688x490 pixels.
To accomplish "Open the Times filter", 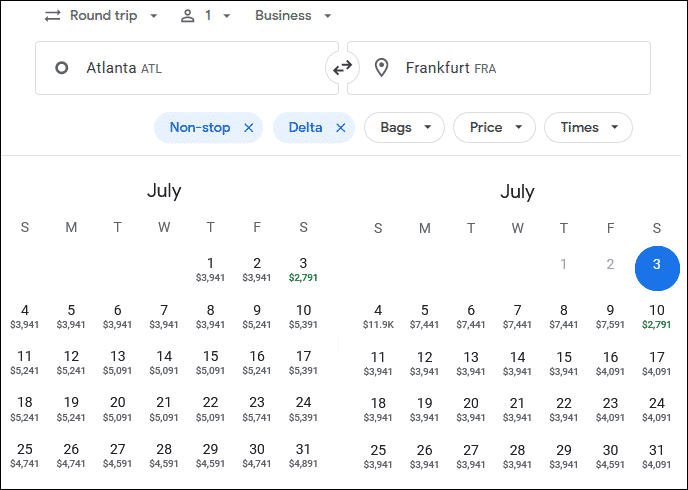I will [x=588, y=128].
